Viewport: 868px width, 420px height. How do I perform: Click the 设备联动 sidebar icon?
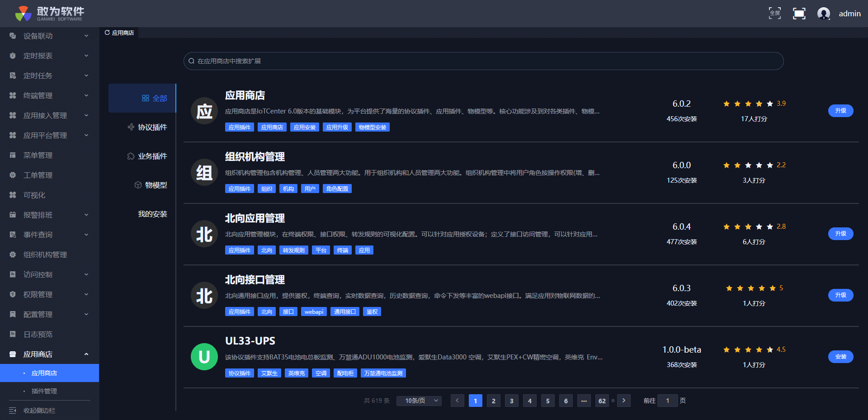click(13, 36)
